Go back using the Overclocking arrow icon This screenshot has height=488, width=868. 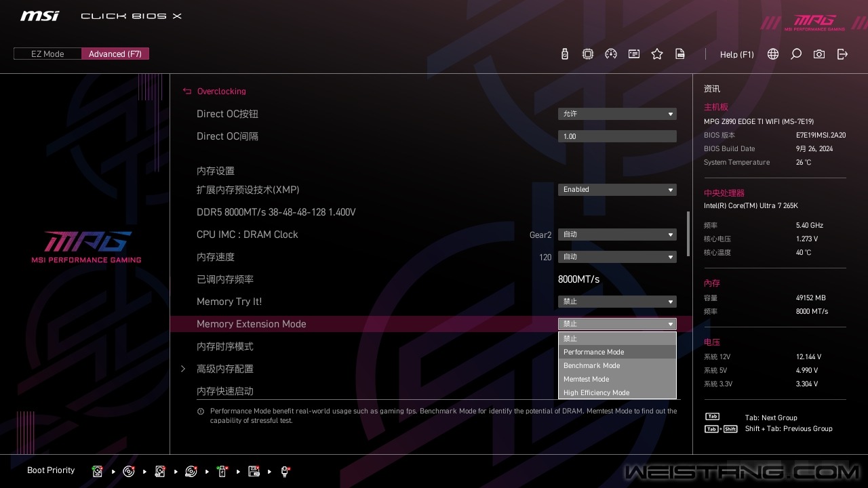pyautogui.click(x=187, y=91)
